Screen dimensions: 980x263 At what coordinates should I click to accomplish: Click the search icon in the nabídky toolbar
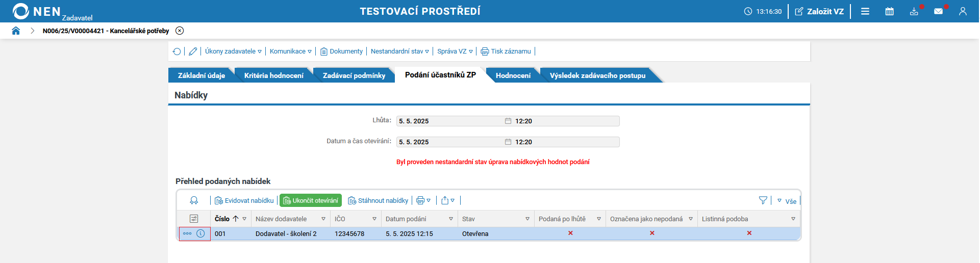[x=194, y=201]
